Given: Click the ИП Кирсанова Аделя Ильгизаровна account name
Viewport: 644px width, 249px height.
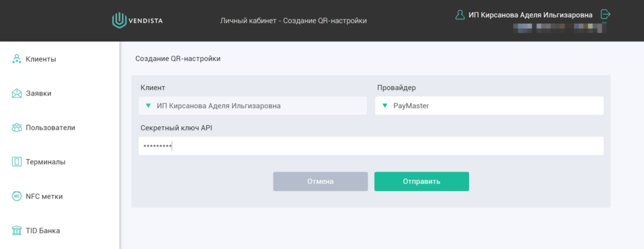Looking at the screenshot, I should click(530, 15).
